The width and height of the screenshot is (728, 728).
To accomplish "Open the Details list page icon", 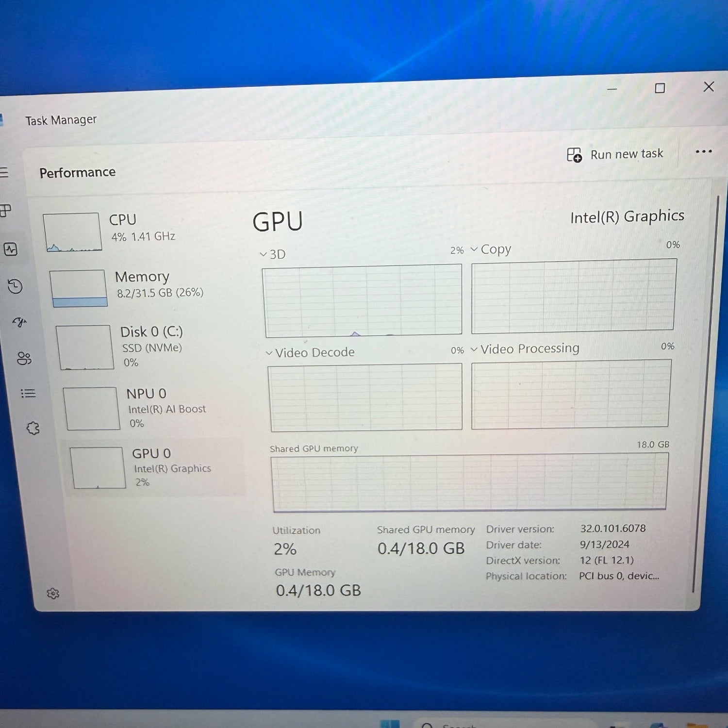I will (x=28, y=393).
